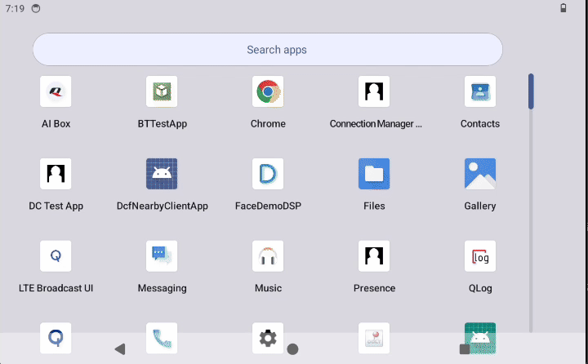
Task: Open Chrome browser
Action: point(268,92)
